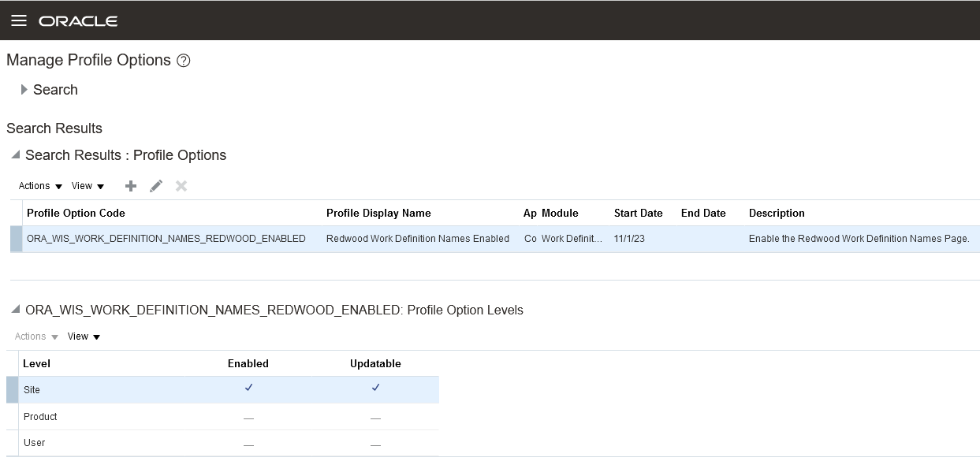This screenshot has width=980, height=461.
Task: Click the Co application cell
Action: (530, 239)
